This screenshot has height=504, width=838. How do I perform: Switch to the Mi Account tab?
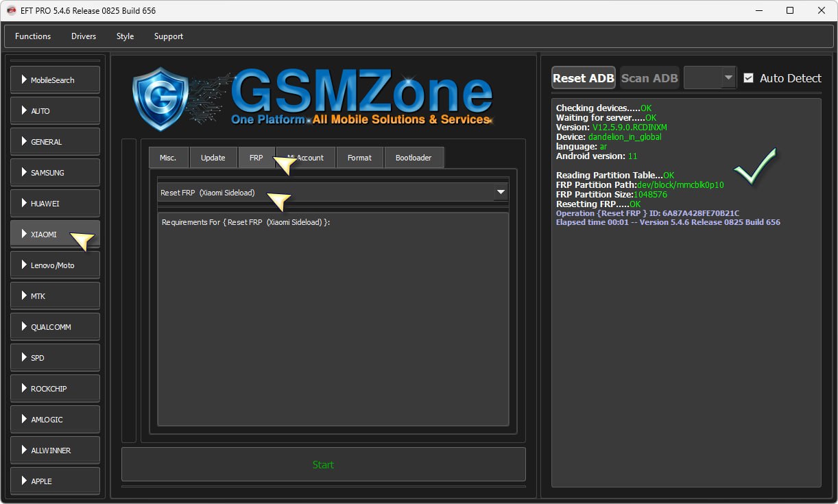click(x=306, y=157)
